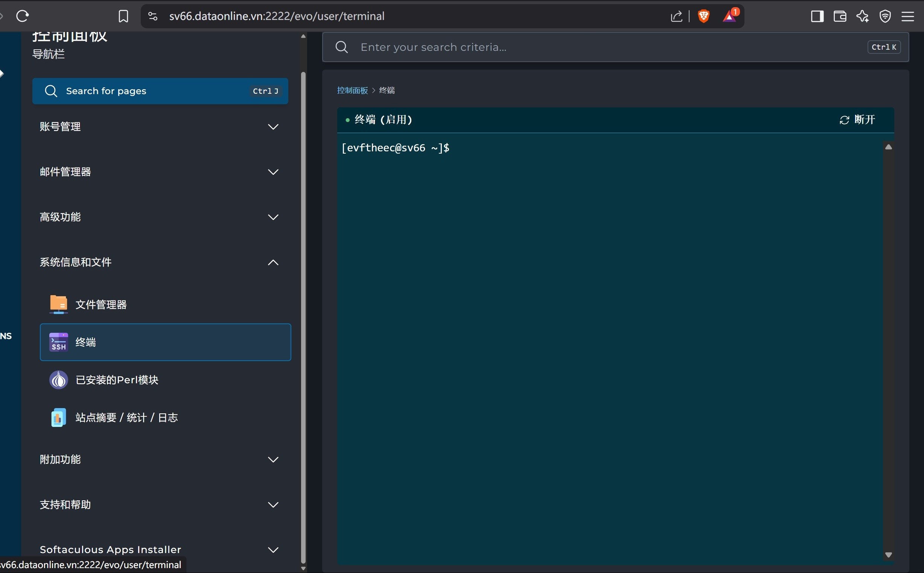This screenshot has width=924, height=573.
Task: Click the terminal scrollbar down arrow
Action: pyautogui.click(x=888, y=555)
